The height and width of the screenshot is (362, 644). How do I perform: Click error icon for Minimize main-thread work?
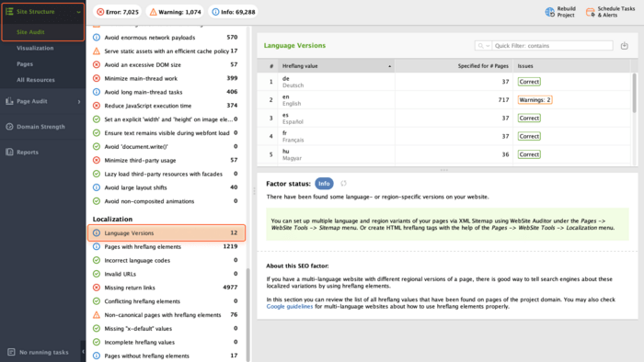click(x=96, y=78)
